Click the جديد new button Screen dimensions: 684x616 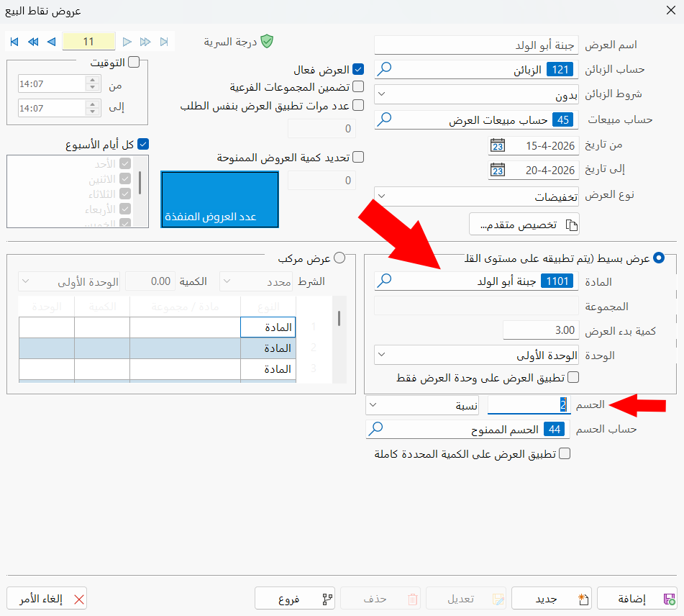click(552, 598)
